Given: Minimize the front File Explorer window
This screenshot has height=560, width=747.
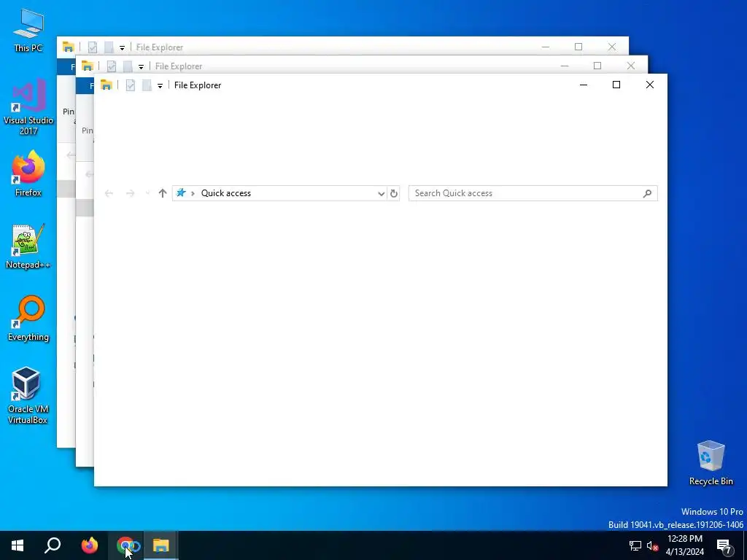Looking at the screenshot, I should (x=584, y=85).
